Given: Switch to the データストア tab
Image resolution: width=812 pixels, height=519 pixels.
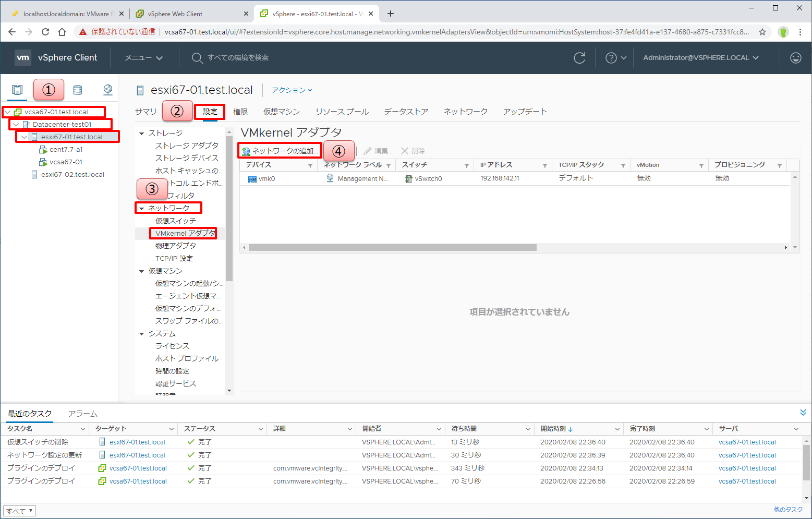Looking at the screenshot, I should pos(406,112).
